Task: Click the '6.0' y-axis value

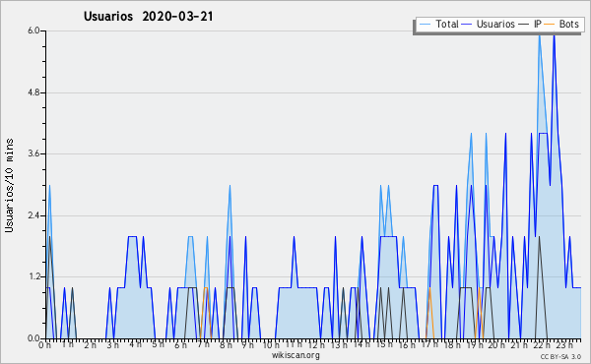Action: click(x=34, y=30)
